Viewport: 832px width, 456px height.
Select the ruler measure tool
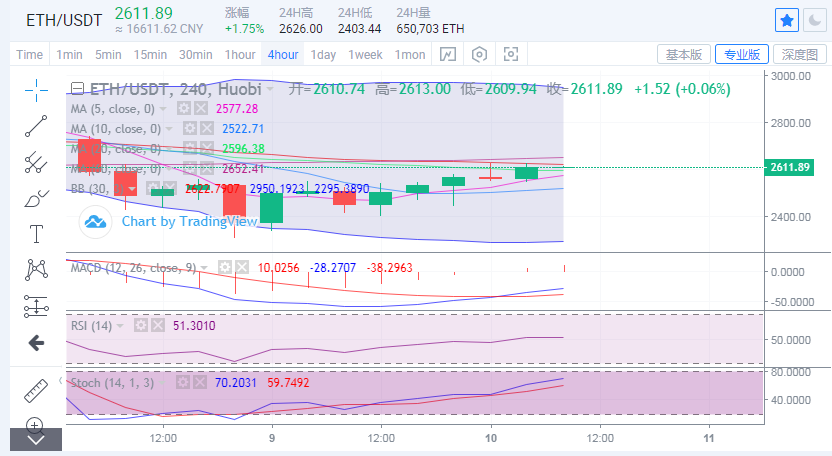(36, 391)
